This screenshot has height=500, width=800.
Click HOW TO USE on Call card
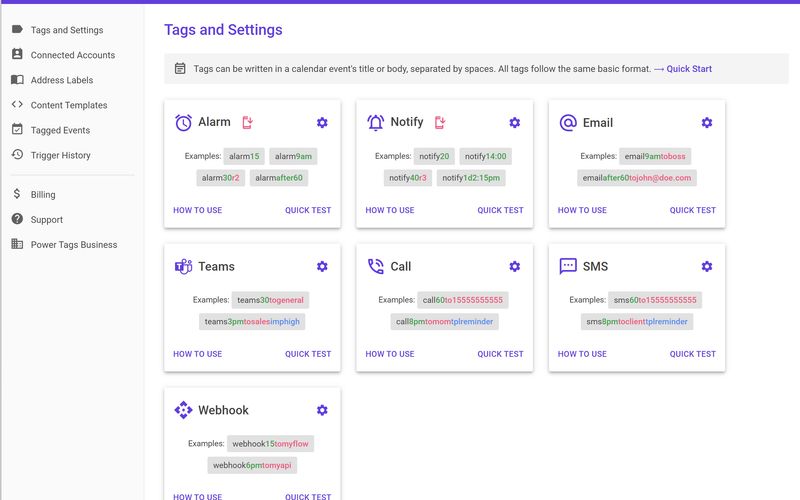coord(390,354)
